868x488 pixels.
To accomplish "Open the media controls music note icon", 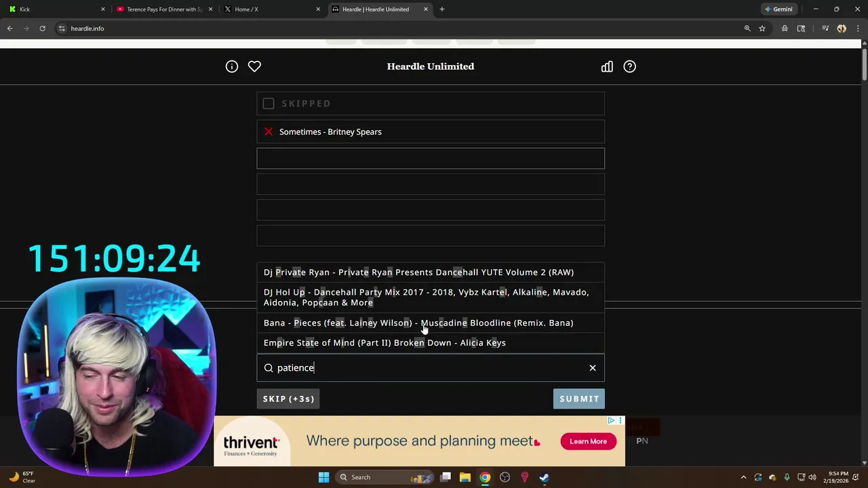I will tap(825, 28).
